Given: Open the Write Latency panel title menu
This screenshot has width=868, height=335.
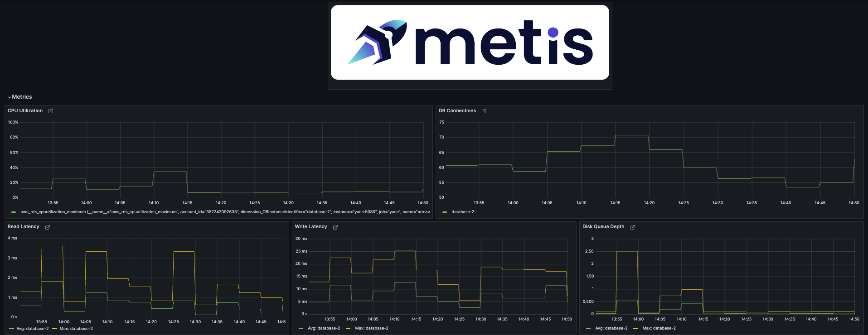Looking at the screenshot, I should 310,226.
